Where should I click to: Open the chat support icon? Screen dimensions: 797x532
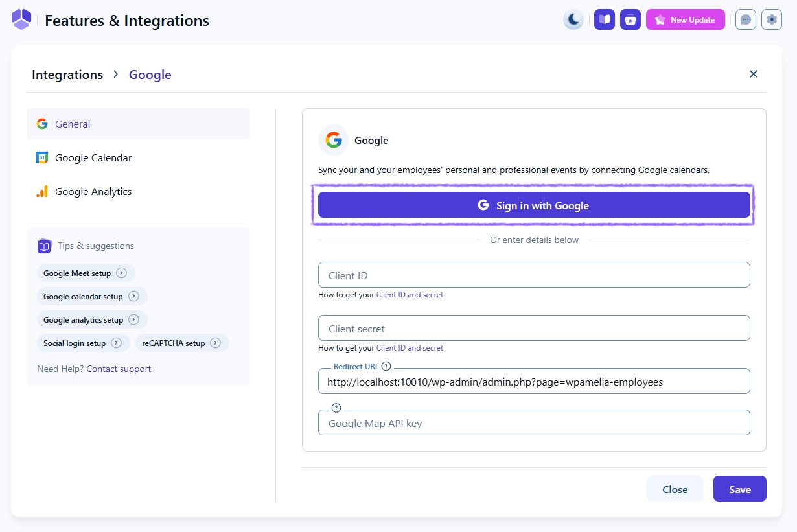click(746, 19)
